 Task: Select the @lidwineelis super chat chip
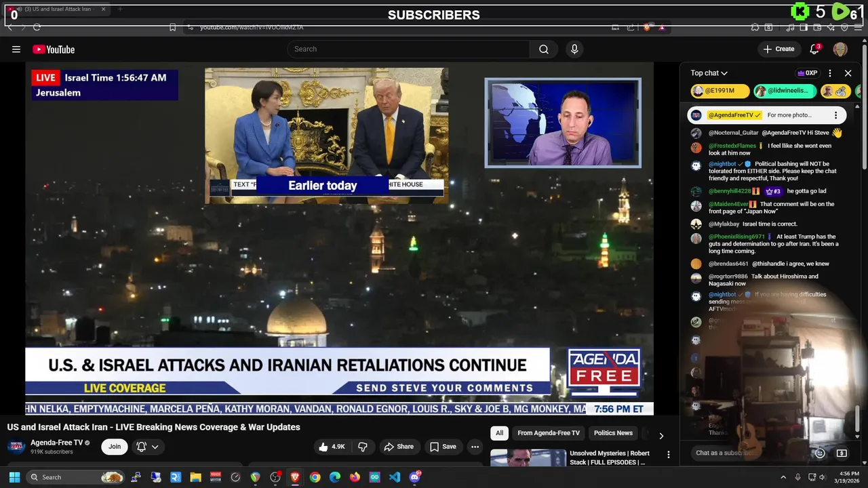(785, 91)
